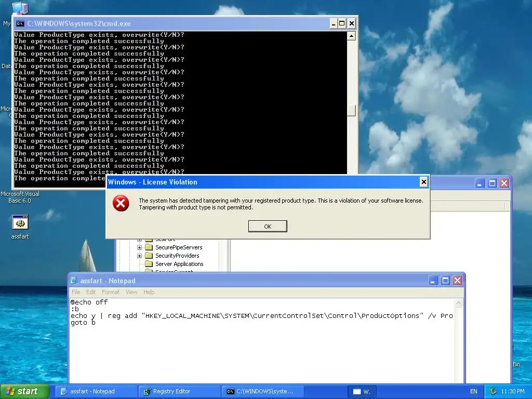Screen dimensions: 532x399
Task: Minimize the cmd.exe window
Action: coord(334,23)
